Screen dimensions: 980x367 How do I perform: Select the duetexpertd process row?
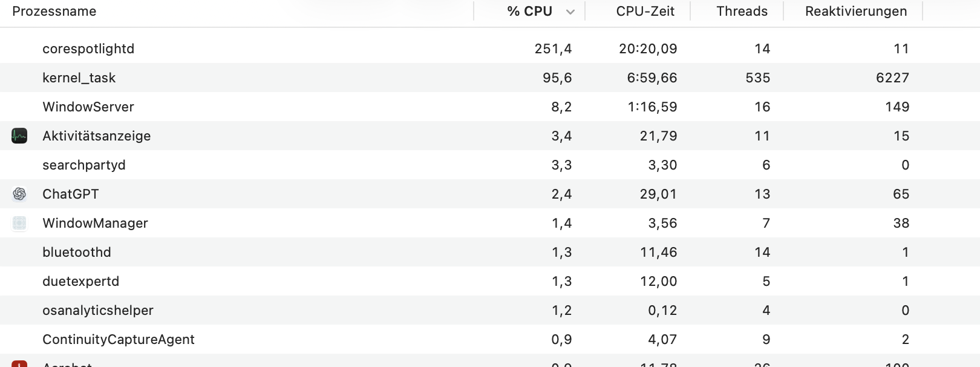(81, 281)
